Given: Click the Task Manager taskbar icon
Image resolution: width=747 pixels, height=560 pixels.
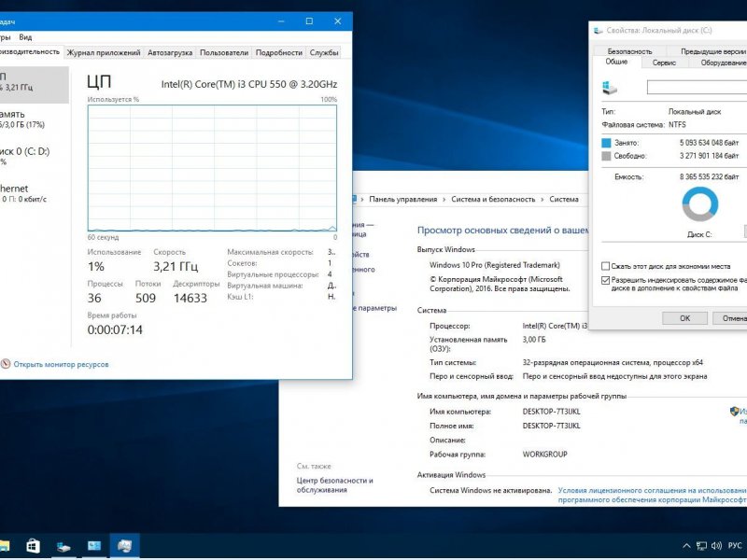Looking at the screenshot, I should [x=125, y=546].
